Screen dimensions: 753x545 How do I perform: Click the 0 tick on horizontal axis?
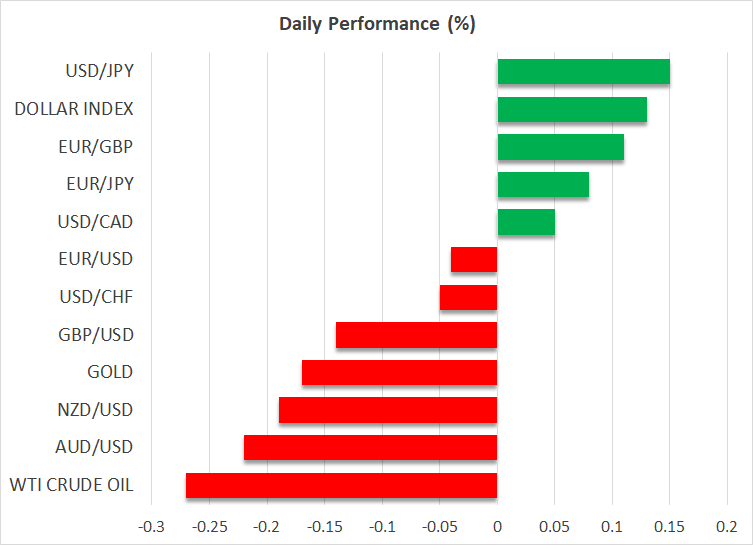click(x=497, y=527)
